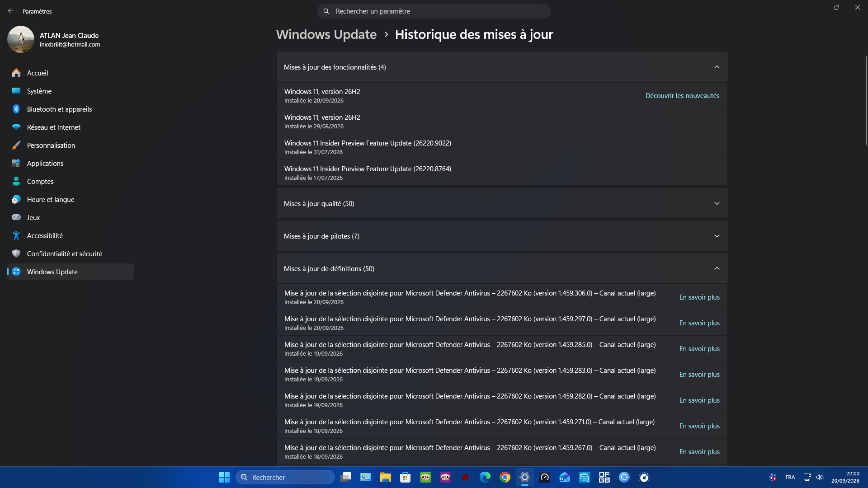Click En savoir plus for version 1.459.283.0
868x488 pixels.
(x=699, y=375)
